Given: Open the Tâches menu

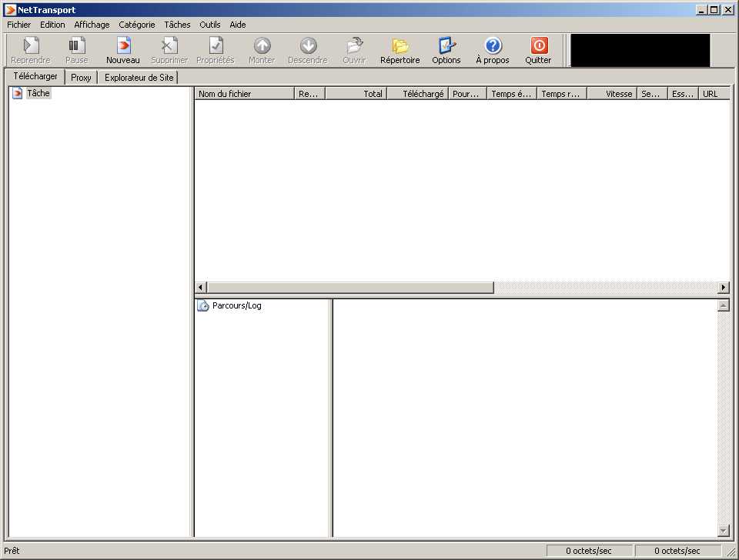Looking at the screenshot, I should tap(177, 25).
